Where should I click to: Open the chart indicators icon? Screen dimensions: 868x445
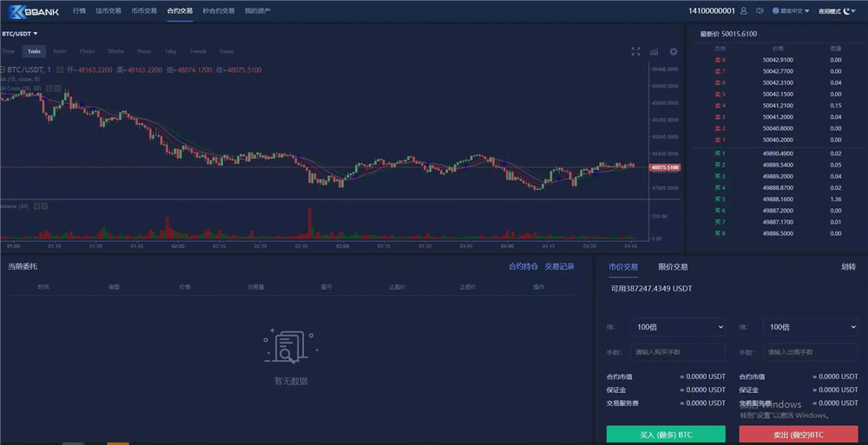(654, 51)
